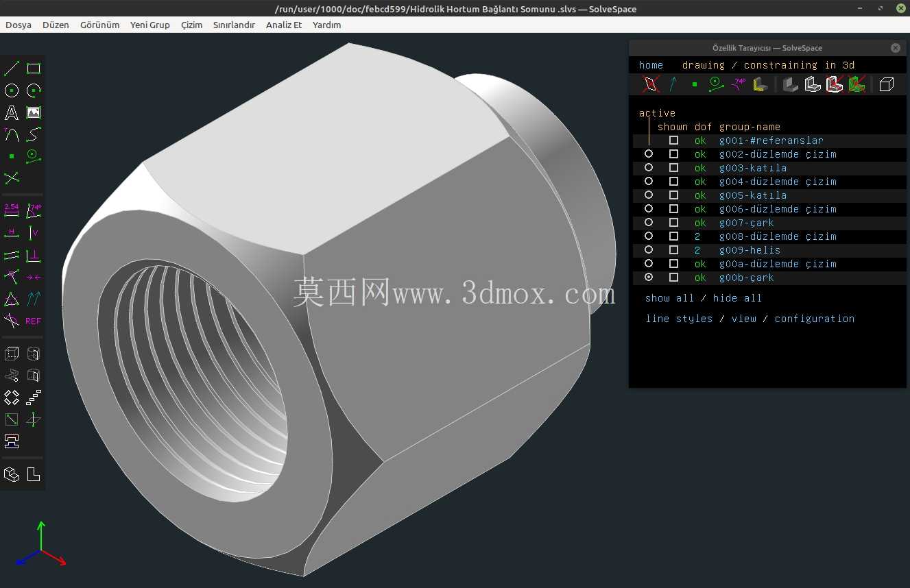Select the arc of a circle tool
910x588 pixels.
click(34, 90)
